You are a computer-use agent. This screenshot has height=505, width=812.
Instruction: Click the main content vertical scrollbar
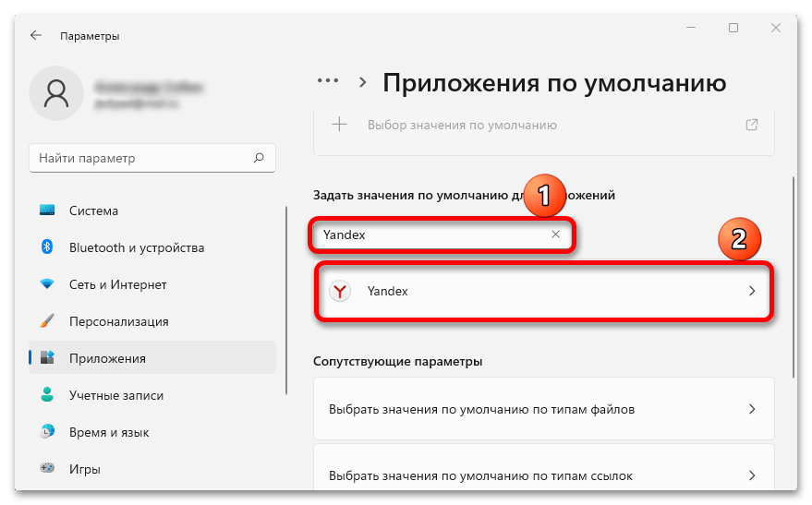point(793,277)
